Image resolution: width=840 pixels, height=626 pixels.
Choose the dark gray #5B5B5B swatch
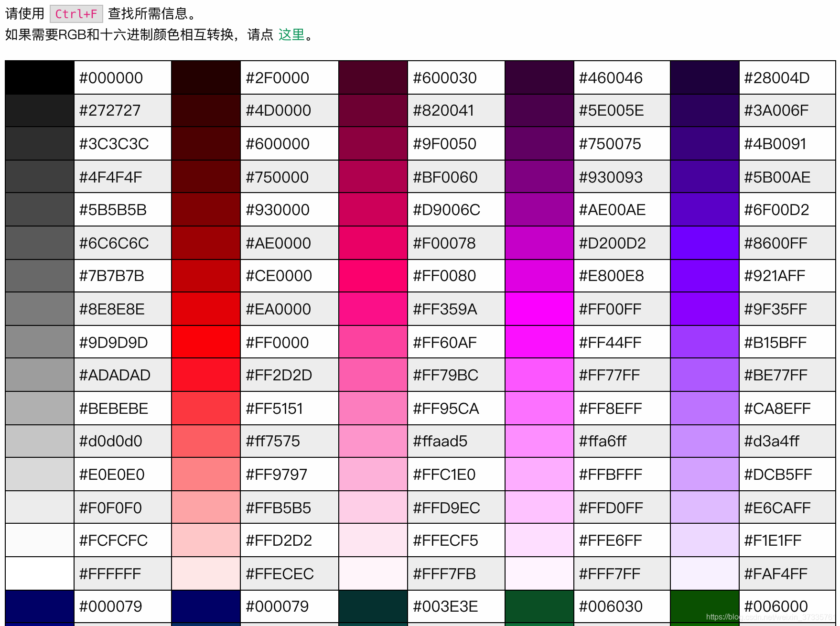tap(40, 209)
